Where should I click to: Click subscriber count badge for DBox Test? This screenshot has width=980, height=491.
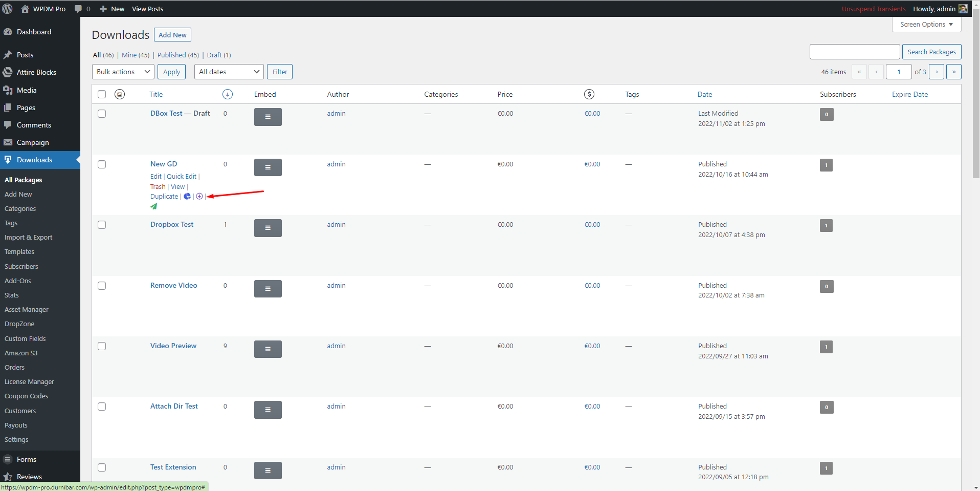click(x=827, y=114)
